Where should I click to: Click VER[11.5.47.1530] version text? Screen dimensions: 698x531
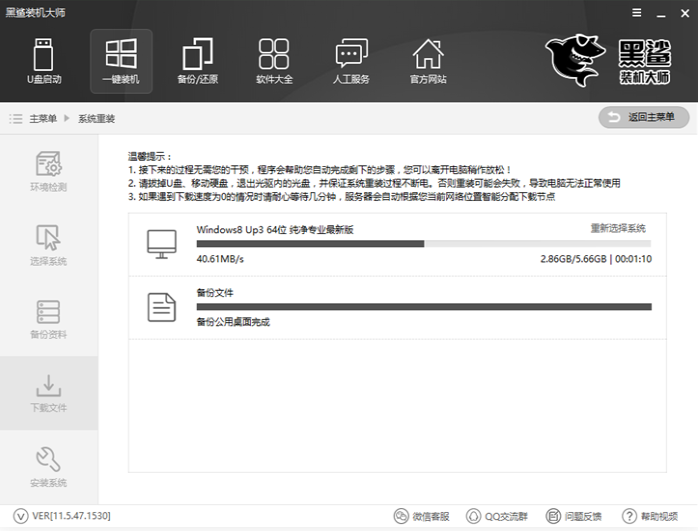point(71,516)
